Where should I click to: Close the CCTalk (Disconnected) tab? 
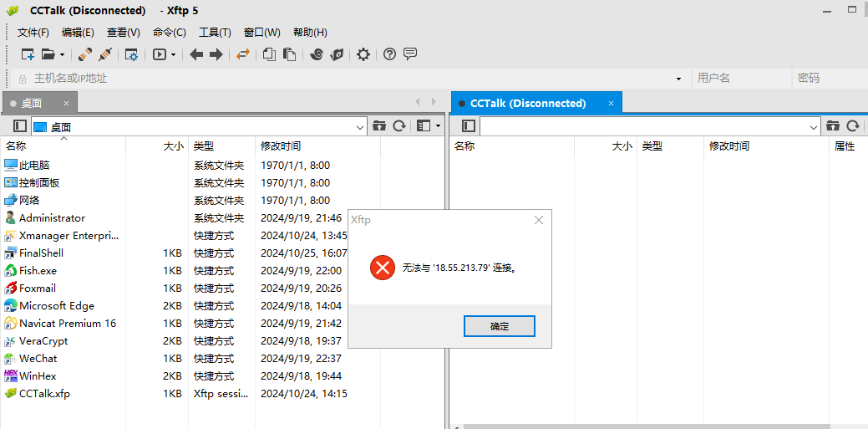[612, 103]
